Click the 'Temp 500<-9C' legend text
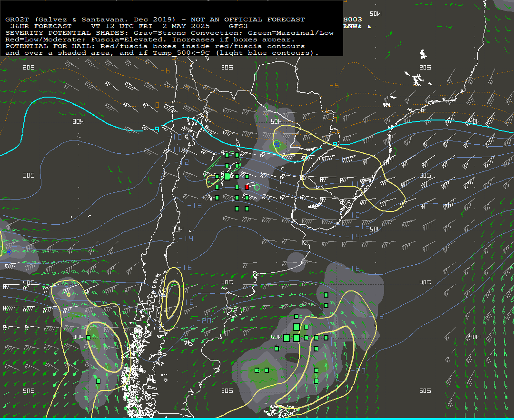Viewport: 514px width, 420px height. pyautogui.click(x=181, y=53)
